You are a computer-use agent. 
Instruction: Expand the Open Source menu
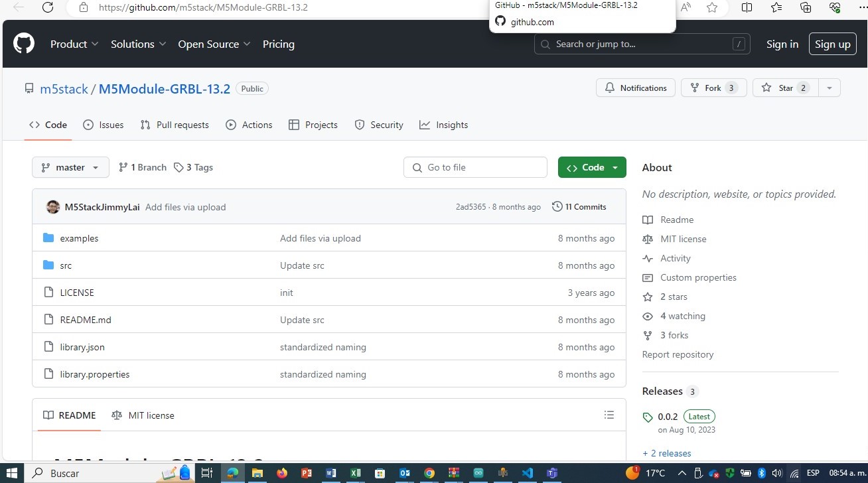pos(214,44)
